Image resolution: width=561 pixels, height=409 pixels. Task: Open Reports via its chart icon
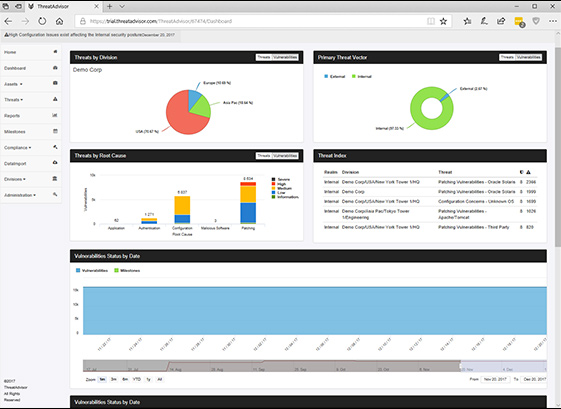coord(55,115)
